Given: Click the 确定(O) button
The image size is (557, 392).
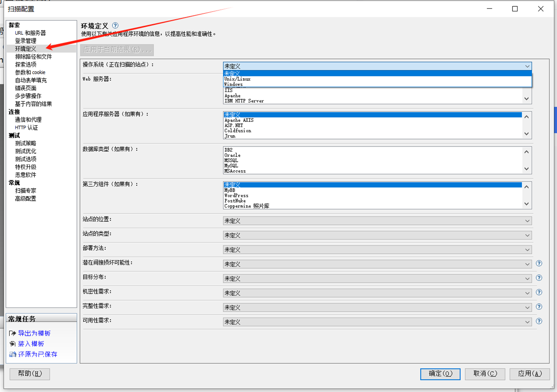Looking at the screenshot, I should (440, 374).
